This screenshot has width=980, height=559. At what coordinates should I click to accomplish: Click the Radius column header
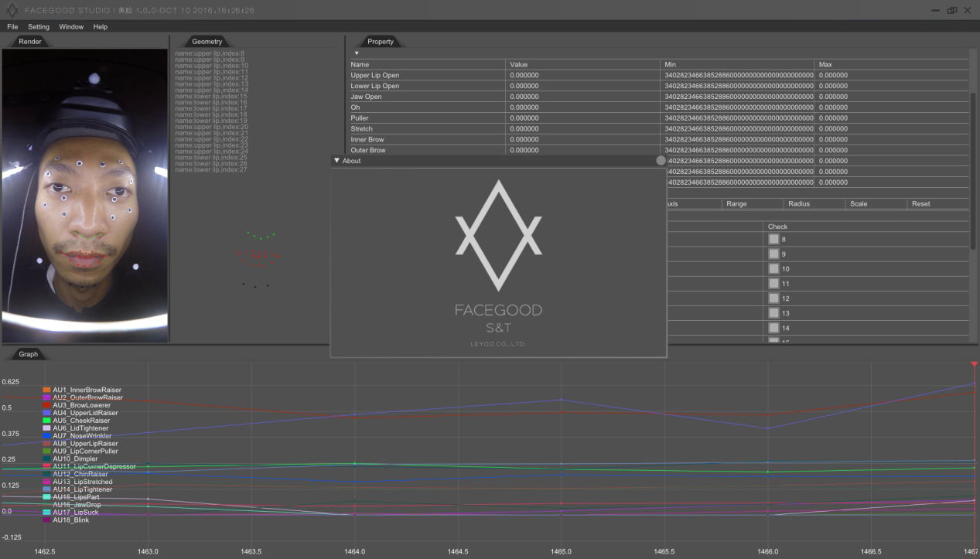point(814,204)
